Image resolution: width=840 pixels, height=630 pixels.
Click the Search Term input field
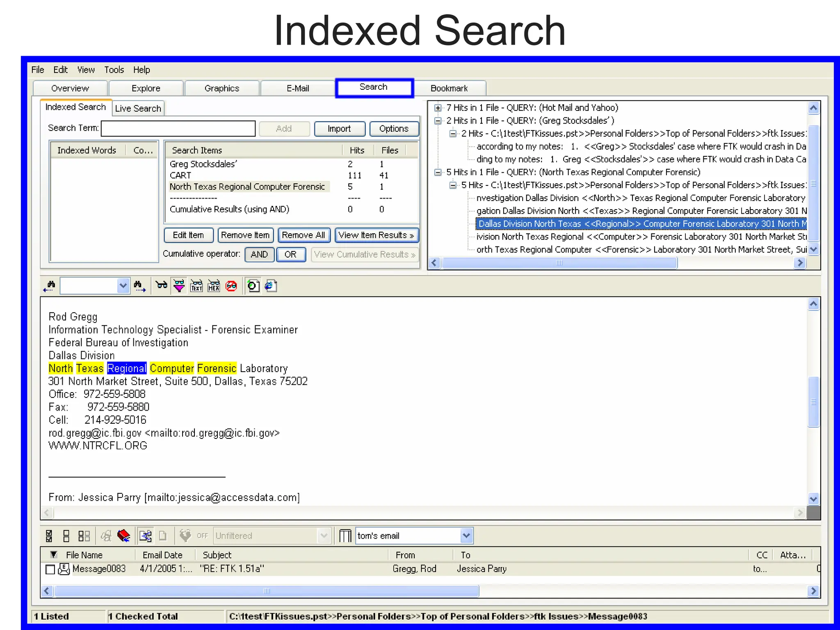click(x=178, y=128)
